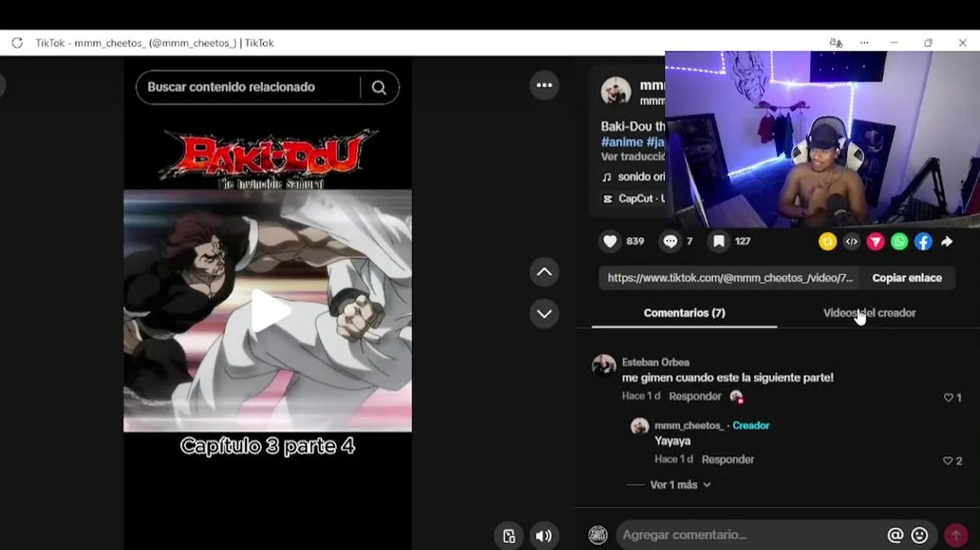The width and height of the screenshot is (980, 550).
Task: Open the three-dot more options menu
Action: (544, 86)
